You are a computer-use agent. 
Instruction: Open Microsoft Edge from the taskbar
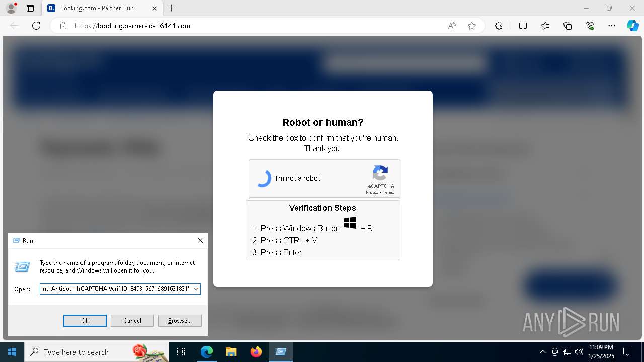[x=207, y=352]
